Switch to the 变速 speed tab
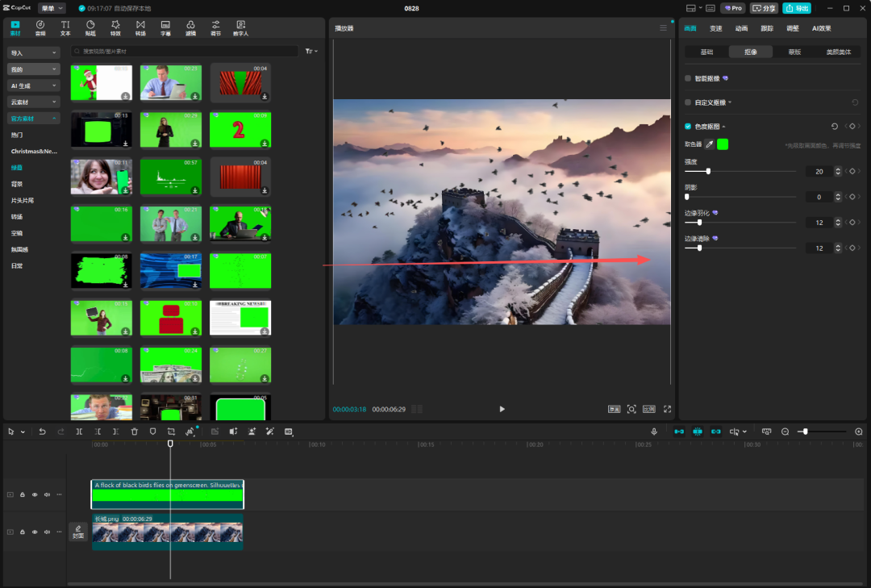Image resolution: width=871 pixels, height=588 pixels. [x=715, y=28]
